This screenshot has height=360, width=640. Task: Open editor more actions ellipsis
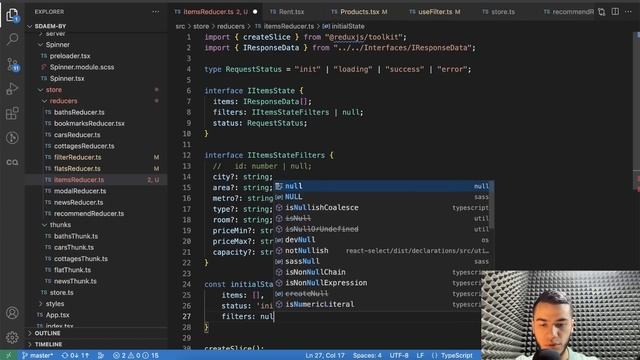tap(628, 12)
